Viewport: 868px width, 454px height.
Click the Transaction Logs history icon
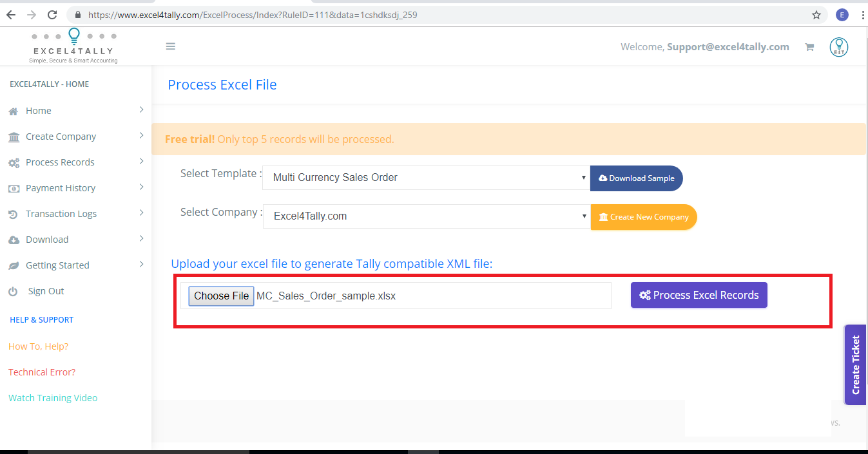click(13, 214)
